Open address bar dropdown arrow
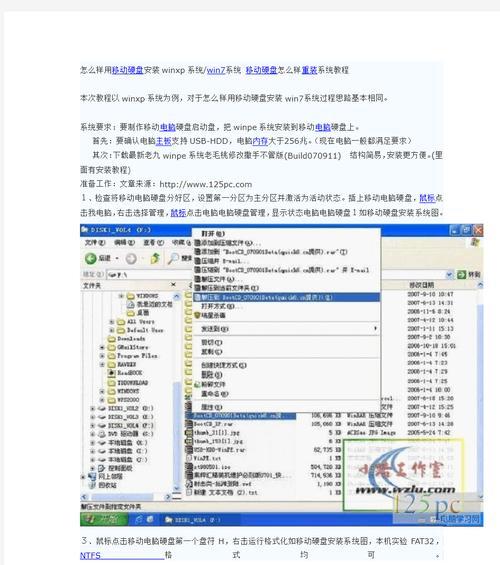Viewport: 500px width, 565px height. coord(449,275)
